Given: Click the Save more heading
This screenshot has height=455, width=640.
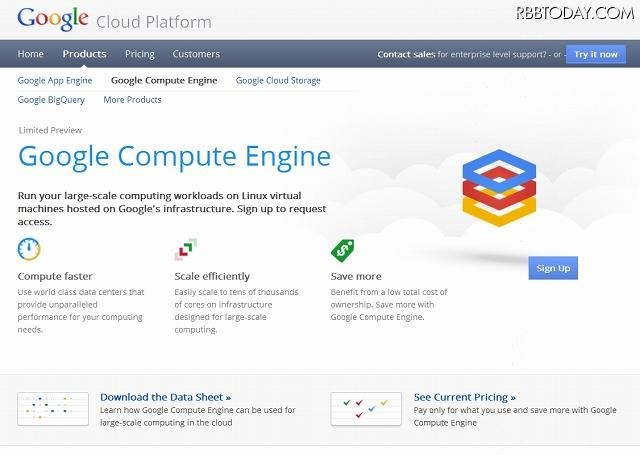Looking at the screenshot, I should [x=356, y=276].
